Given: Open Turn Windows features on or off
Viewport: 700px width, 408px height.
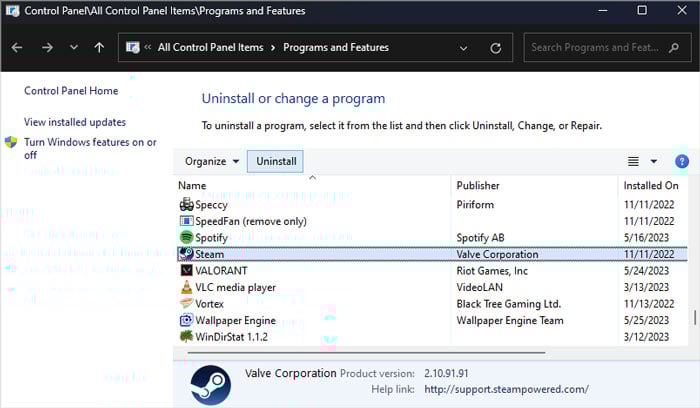Looking at the screenshot, I should (90, 148).
